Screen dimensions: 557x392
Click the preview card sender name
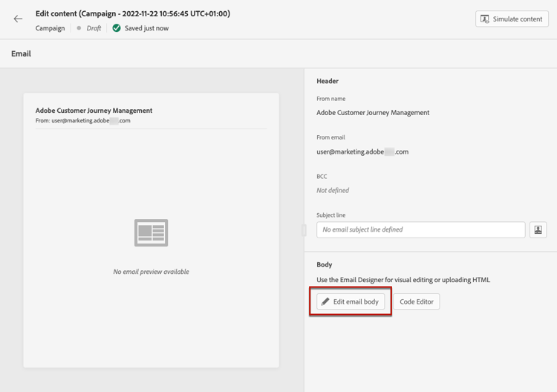coord(94,111)
